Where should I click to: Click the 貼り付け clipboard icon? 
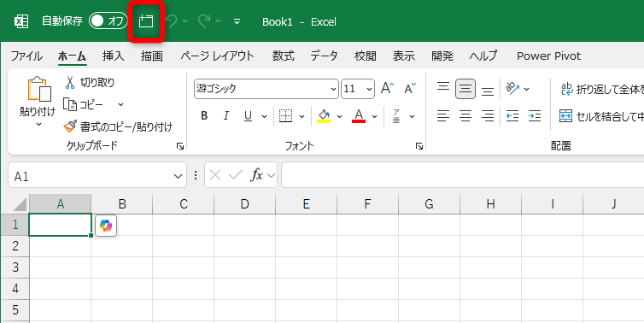click(39, 89)
